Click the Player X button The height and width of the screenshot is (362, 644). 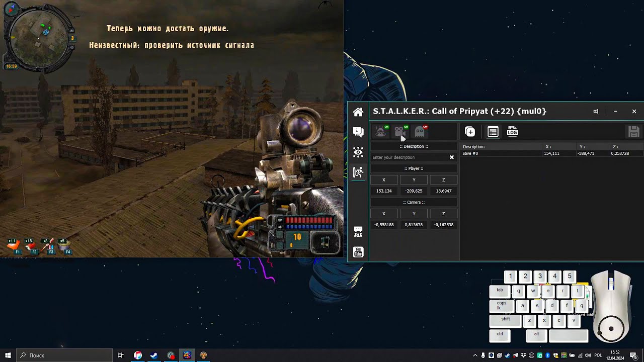click(x=384, y=180)
